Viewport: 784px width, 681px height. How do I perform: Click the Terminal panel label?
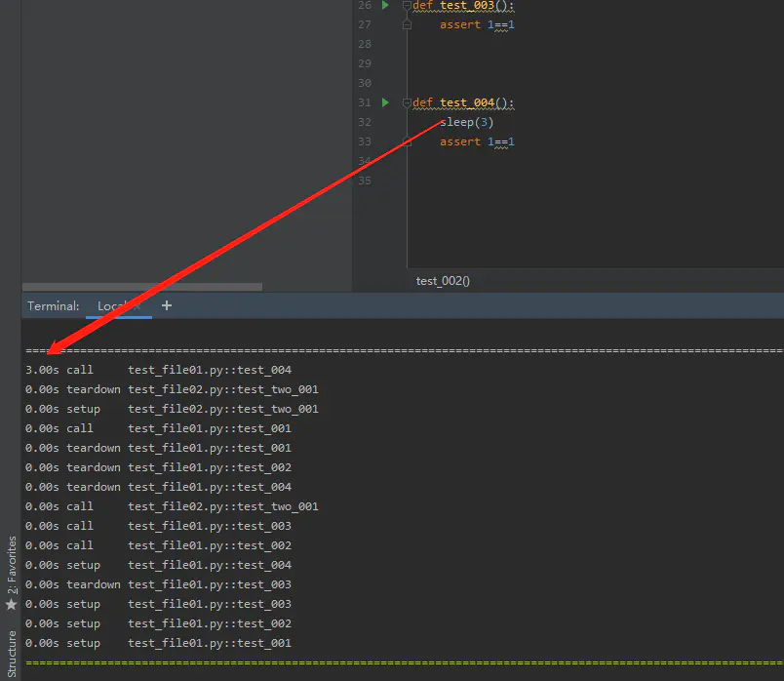(x=53, y=305)
